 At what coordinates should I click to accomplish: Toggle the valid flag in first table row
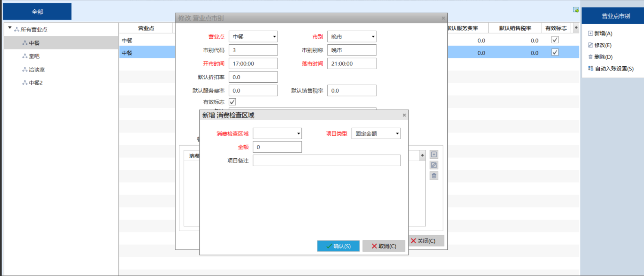coord(555,40)
